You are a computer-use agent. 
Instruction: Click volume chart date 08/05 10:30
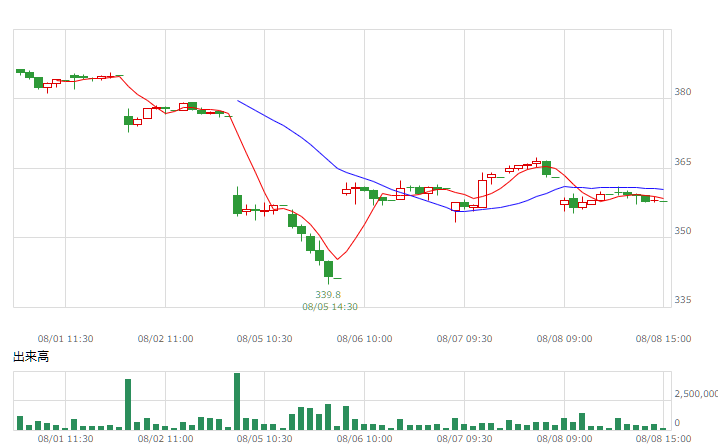[x=264, y=439]
